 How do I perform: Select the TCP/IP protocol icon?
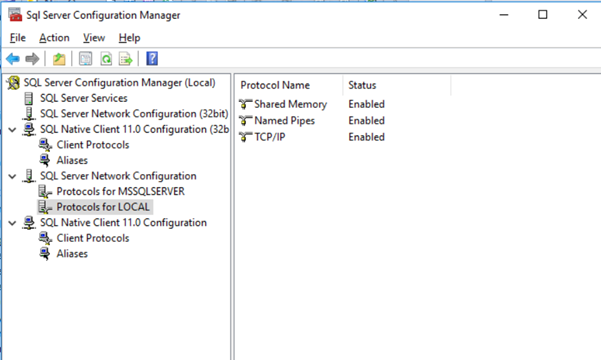click(245, 137)
